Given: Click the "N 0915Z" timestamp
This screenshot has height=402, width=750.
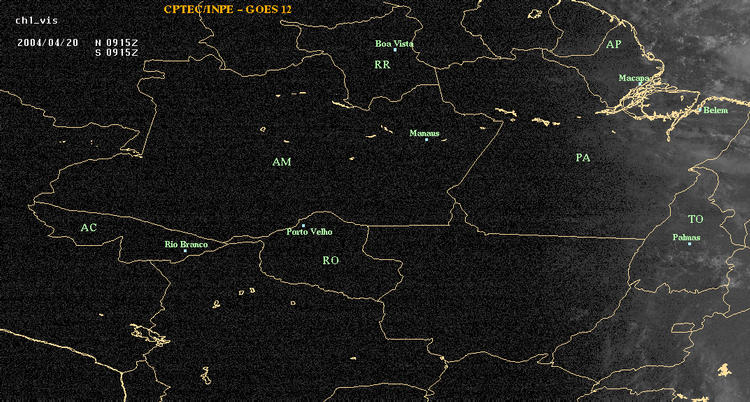Looking at the screenshot, I should click(x=117, y=42).
